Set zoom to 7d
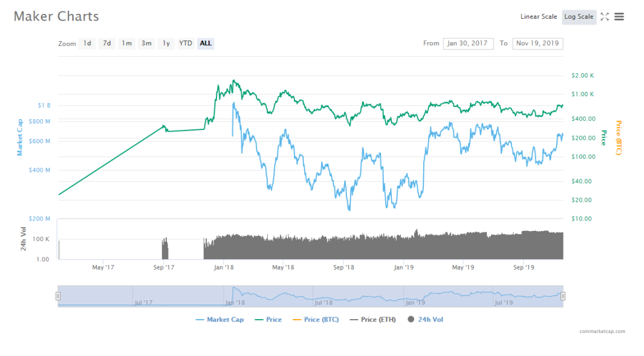Screen dimensions: 644x356 click(107, 44)
